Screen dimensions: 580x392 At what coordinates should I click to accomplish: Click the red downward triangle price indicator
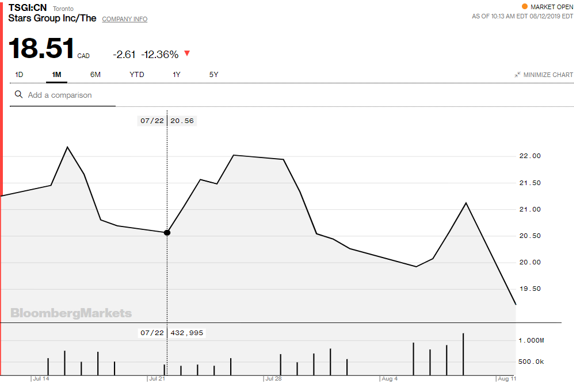tap(187, 53)
